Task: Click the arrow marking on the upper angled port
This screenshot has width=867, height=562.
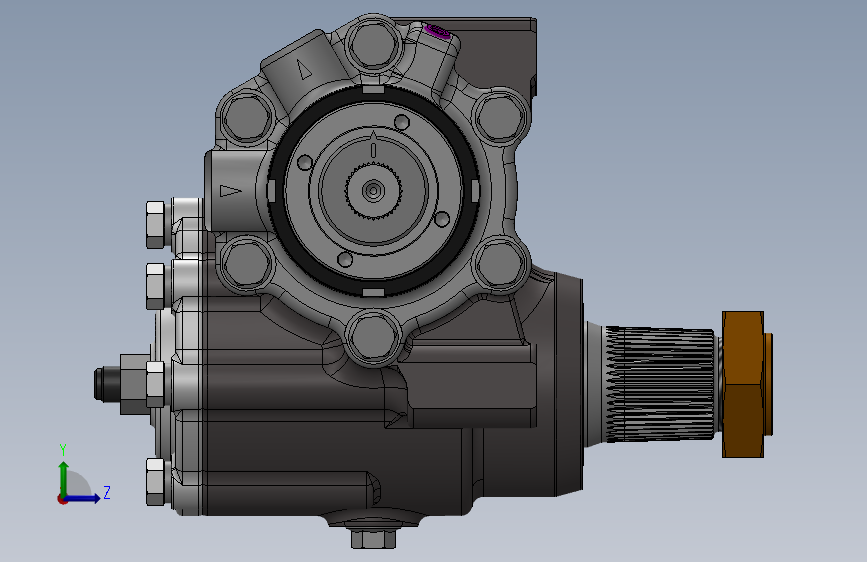Action: point(302,69)
